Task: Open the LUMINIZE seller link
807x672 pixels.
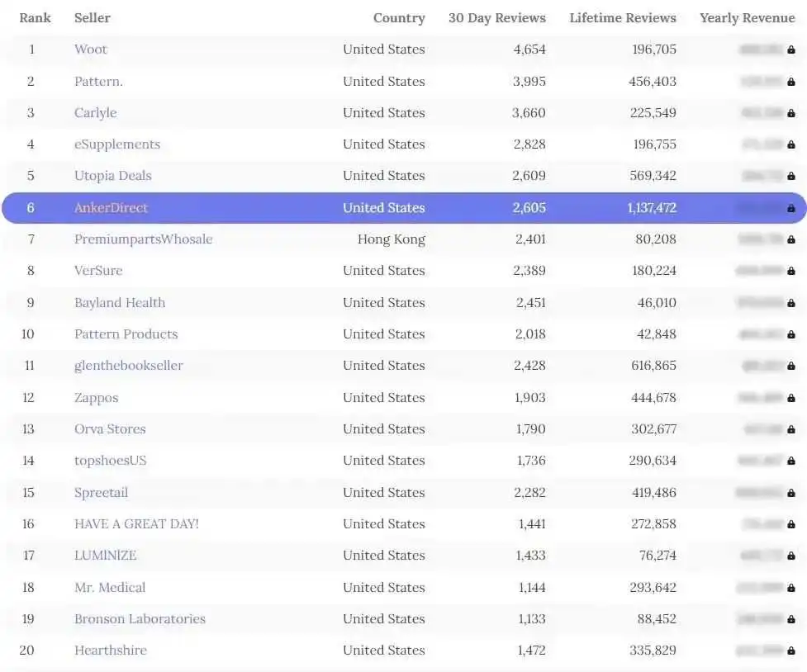Action: [105, 556]
